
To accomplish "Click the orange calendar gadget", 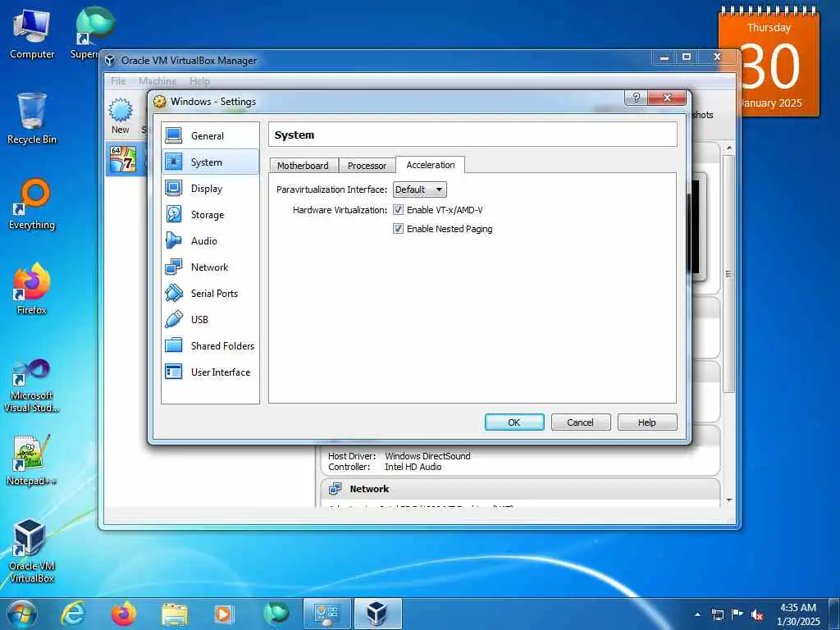I will click(x=769, y=62).
